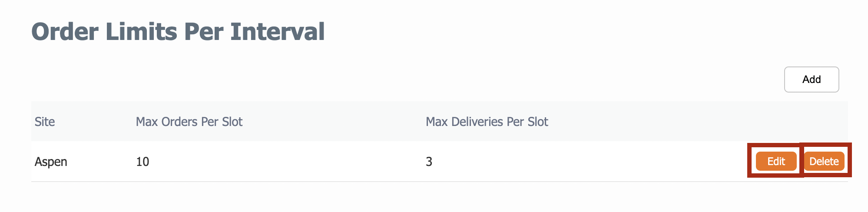Select the text Aspen in the first row
Image resolution: width=868 pixels, height=212 pixels.
(x=51, y=162)
